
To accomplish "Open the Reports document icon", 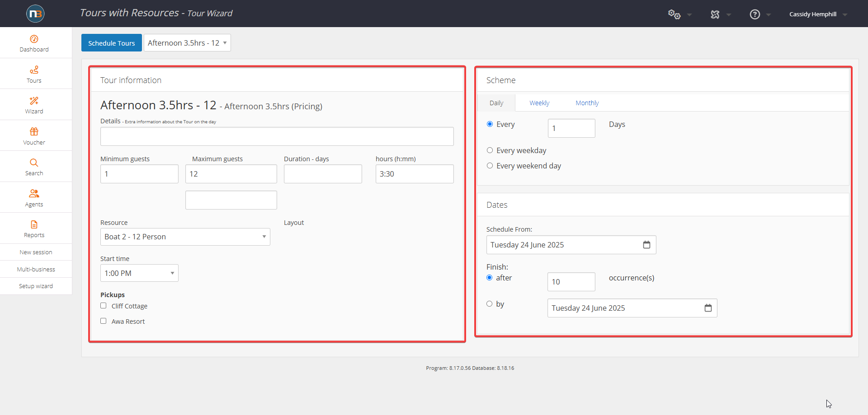I will click(34, 224).
